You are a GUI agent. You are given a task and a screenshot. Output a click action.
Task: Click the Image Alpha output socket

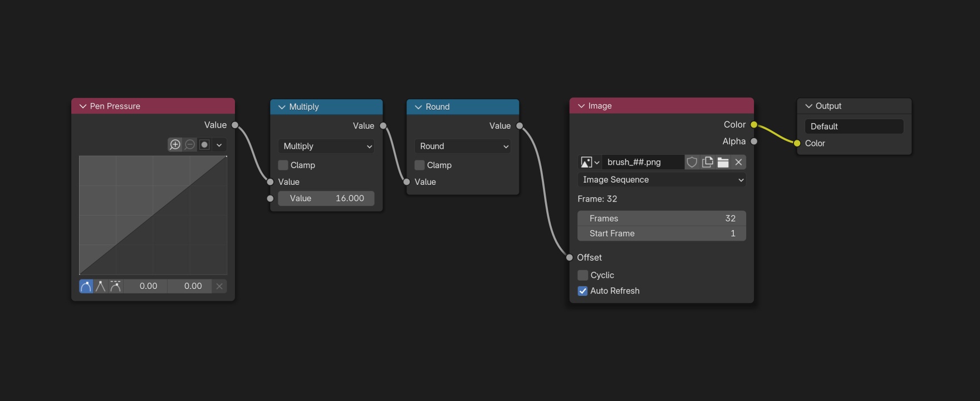(754, 141)
